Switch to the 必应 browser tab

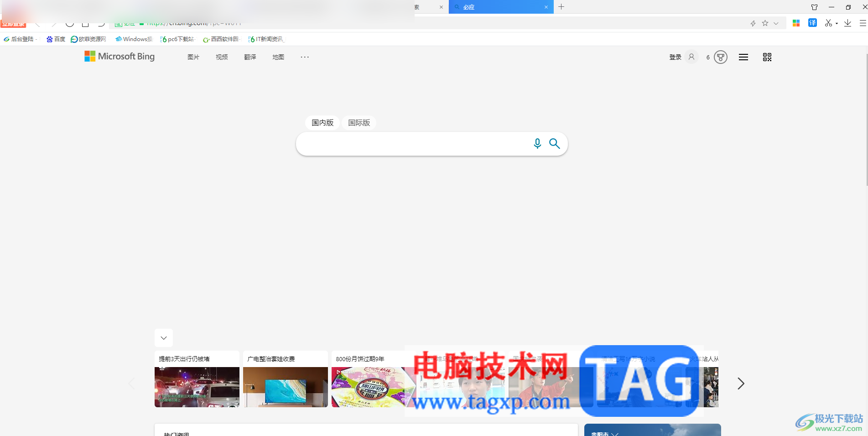click(x=501, y=7)
